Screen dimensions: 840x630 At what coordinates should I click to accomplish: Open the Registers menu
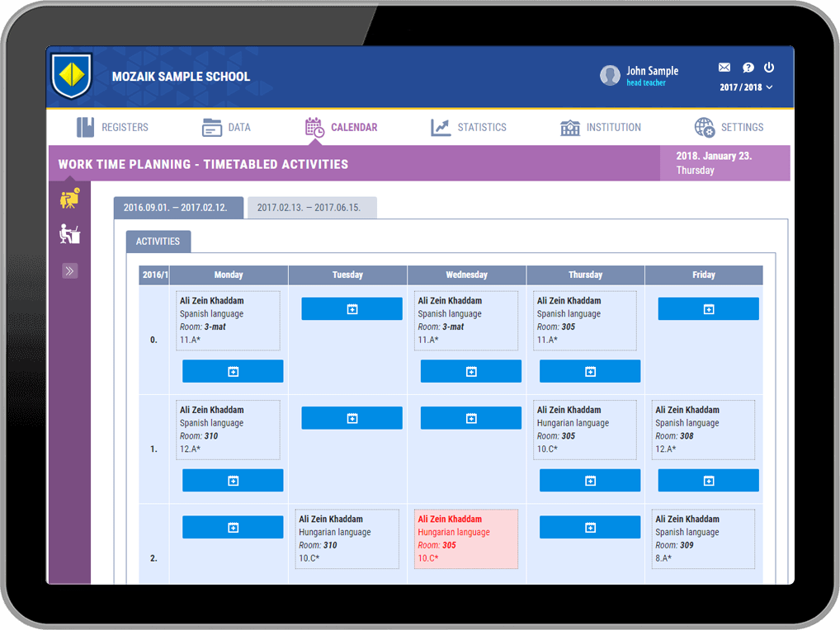[112, 128]
